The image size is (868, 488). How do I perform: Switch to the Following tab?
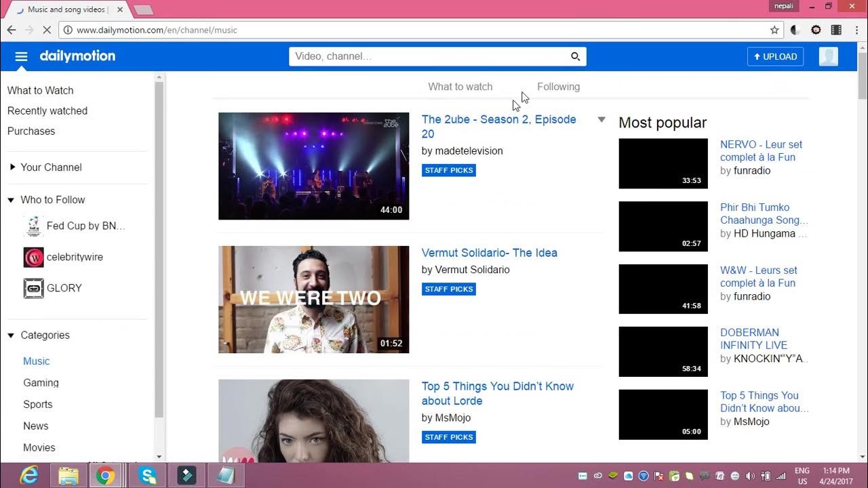(558, 87)
